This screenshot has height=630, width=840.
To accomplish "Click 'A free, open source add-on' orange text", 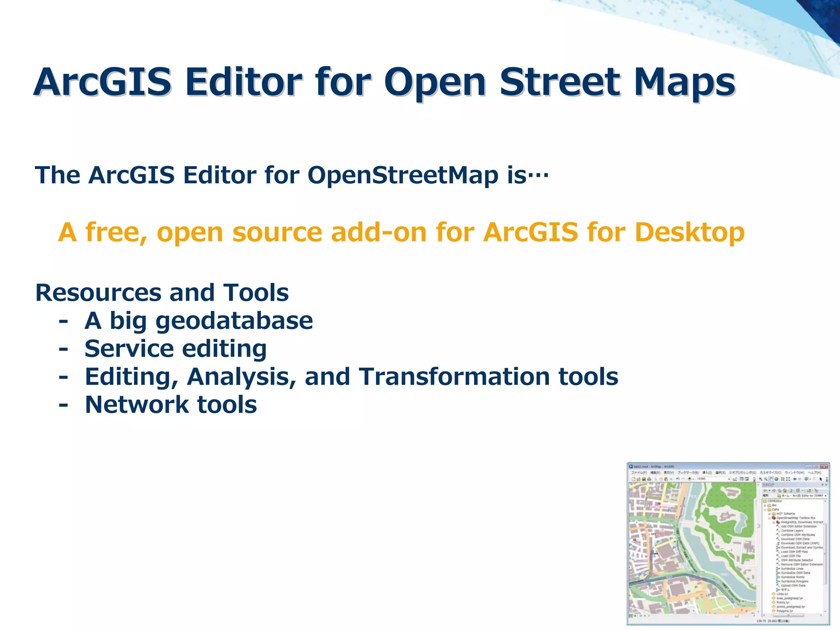I will 242,232.
